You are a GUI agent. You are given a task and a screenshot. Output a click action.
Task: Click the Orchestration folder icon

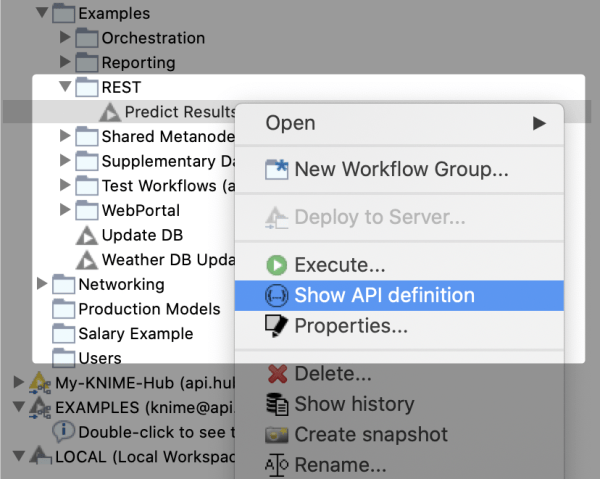[x=86, y=38]
